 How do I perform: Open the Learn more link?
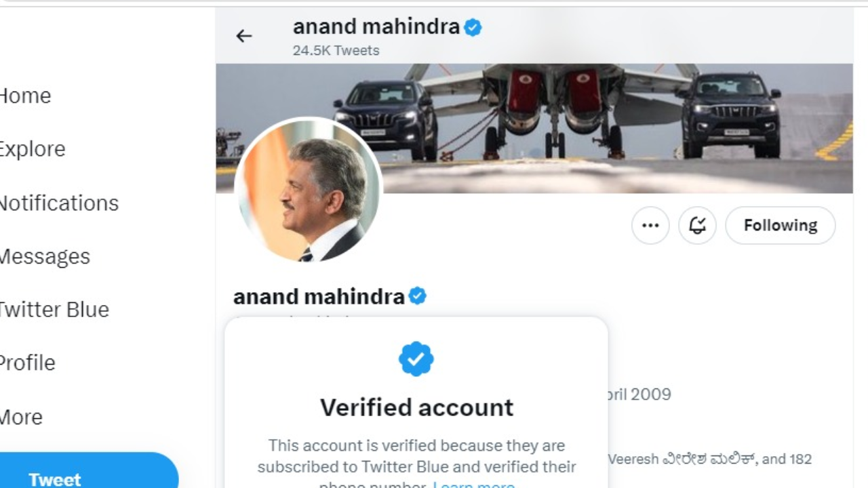point(473,484)
